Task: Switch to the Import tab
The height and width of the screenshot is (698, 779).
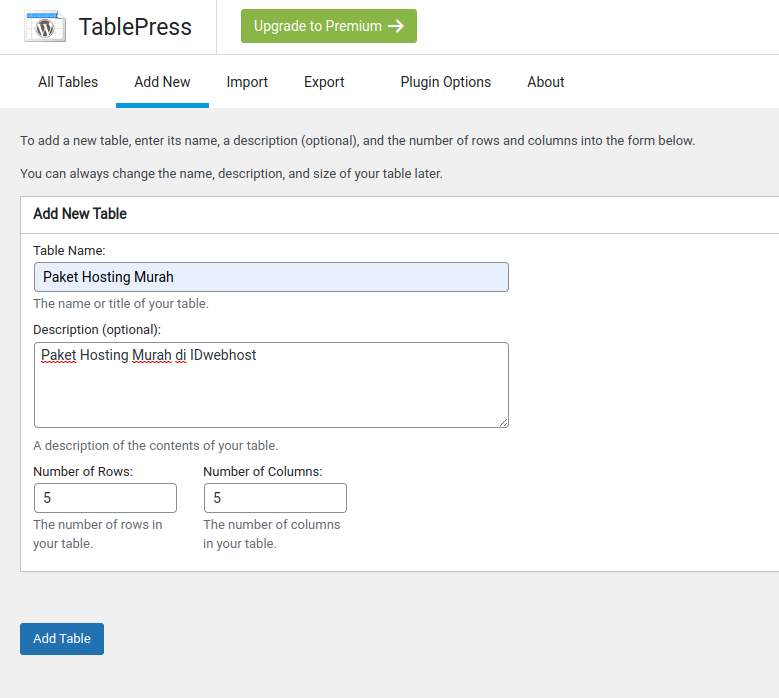Action: [x=247, y=82]
